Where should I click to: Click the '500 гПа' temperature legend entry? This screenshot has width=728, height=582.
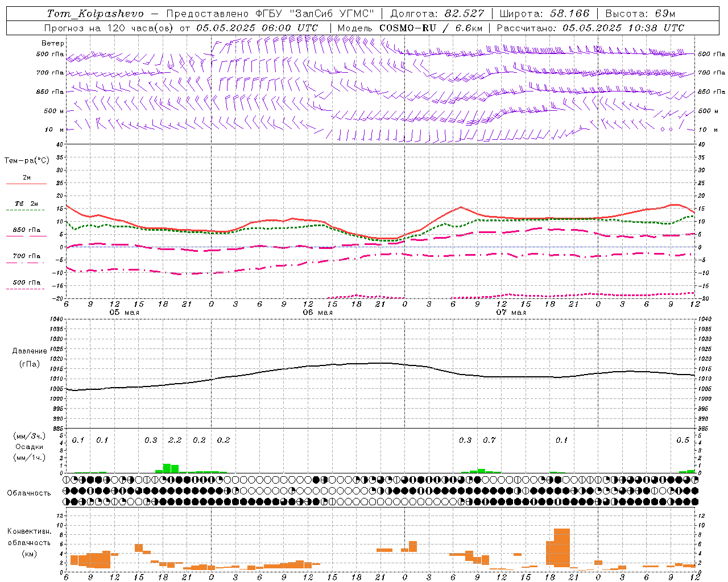tap(26, 282)
